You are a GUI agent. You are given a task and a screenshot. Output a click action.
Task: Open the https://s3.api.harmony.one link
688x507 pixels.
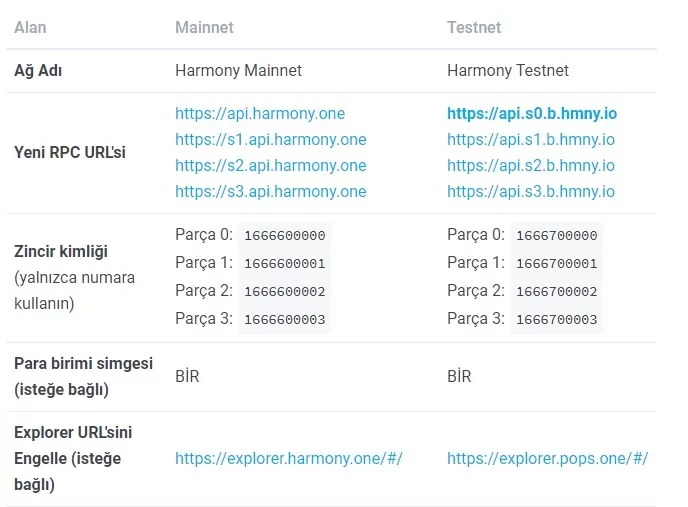point(270,192)
